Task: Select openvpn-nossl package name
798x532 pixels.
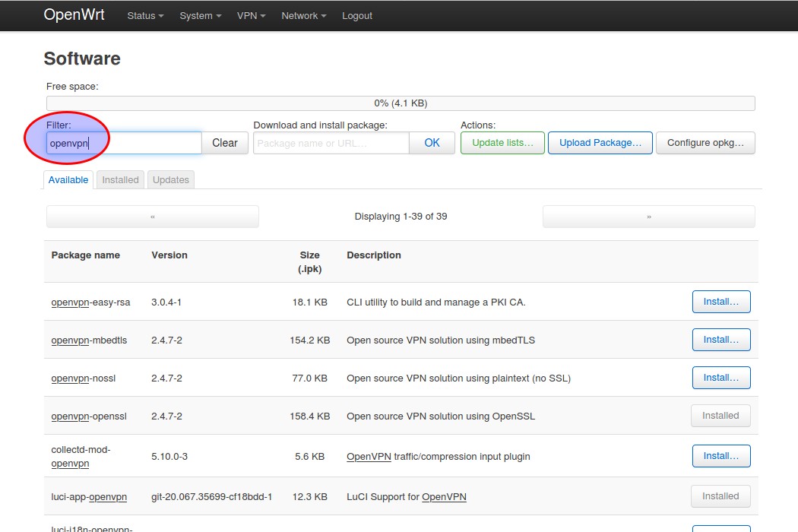Action: tap(84, 378)
